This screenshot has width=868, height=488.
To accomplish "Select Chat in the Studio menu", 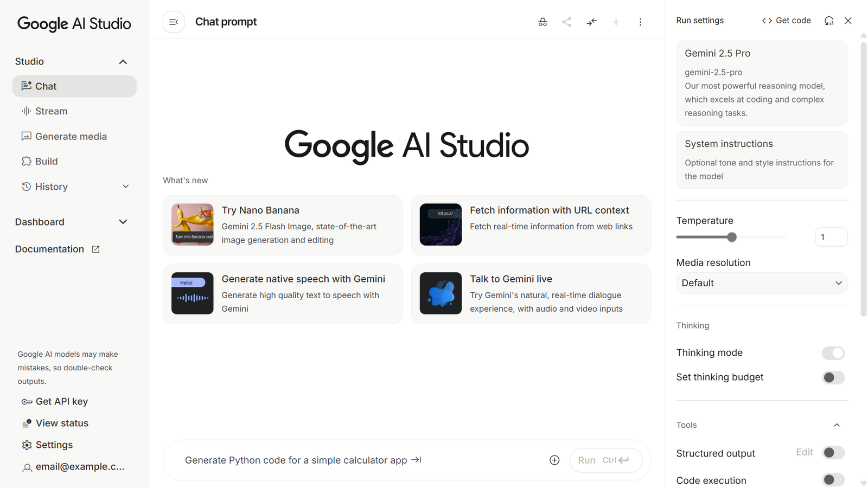I will pos(74,86).
